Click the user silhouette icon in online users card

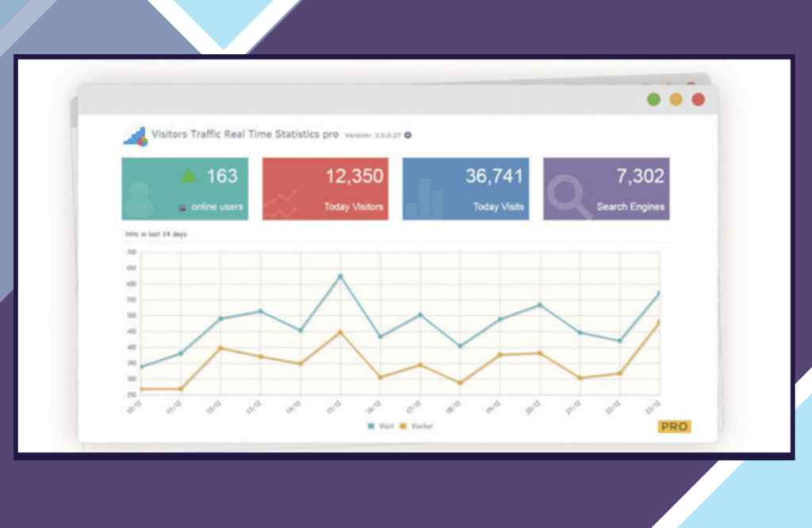tap(140, 199)
